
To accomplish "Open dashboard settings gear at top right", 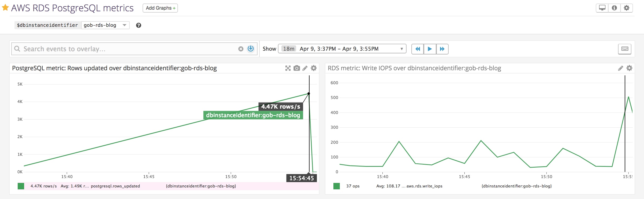I will click(x=627, y=8).
